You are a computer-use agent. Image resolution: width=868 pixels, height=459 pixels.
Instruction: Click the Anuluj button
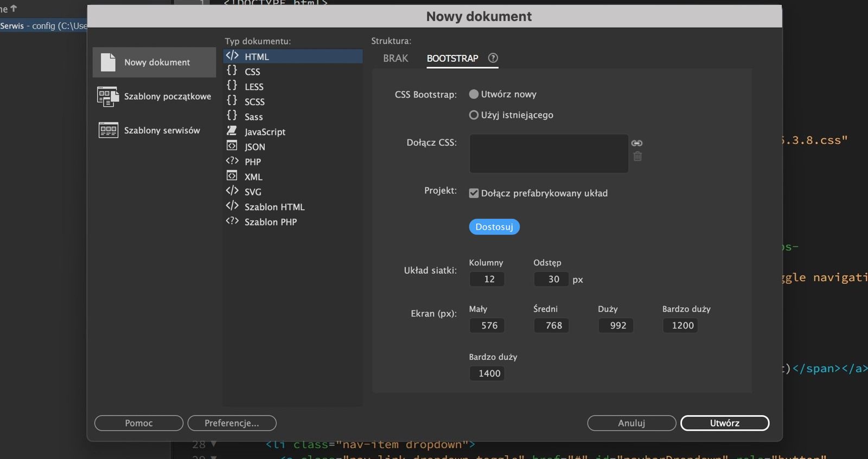click(x=631, y=423)
